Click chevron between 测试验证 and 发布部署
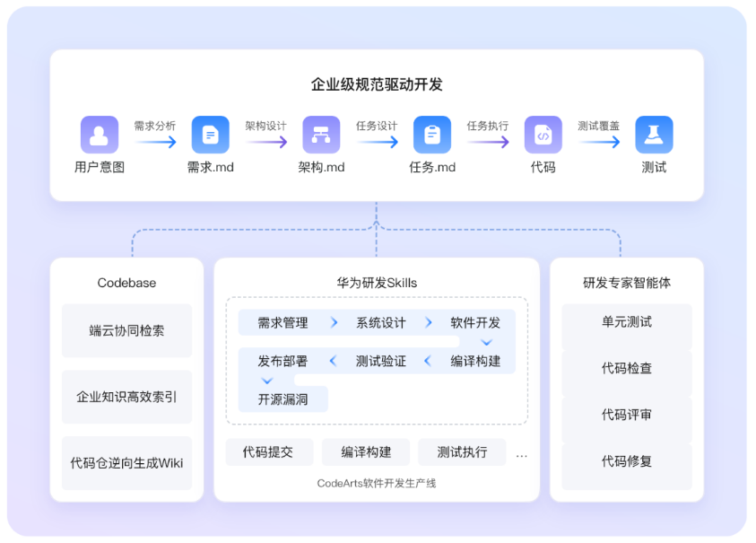This screenshot has width=756, height=543. click(333, 361)
